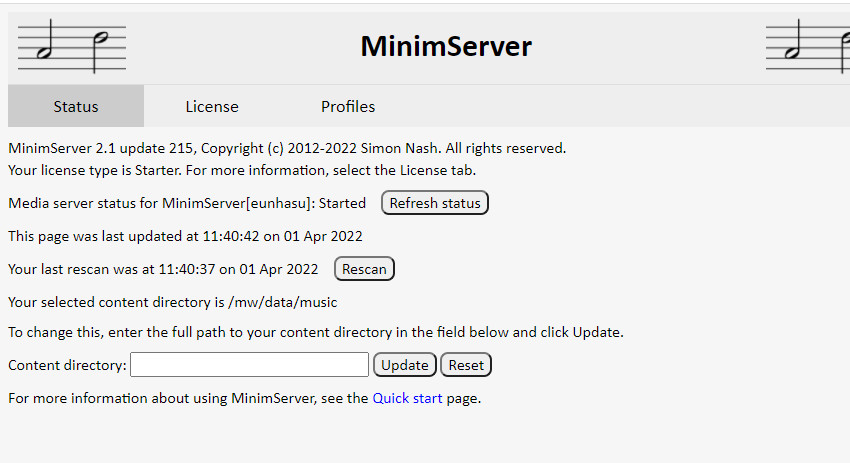
Task: Click the right music notes logo
Action: click(x=808, y=46)
